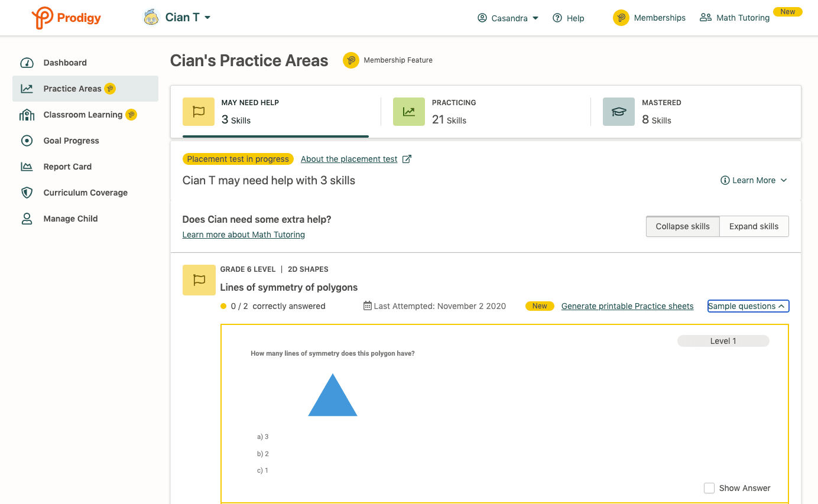818x504 pixels.
Task: Click the Curriculum Coverage shield icon
Action: [x=27, y=192]
